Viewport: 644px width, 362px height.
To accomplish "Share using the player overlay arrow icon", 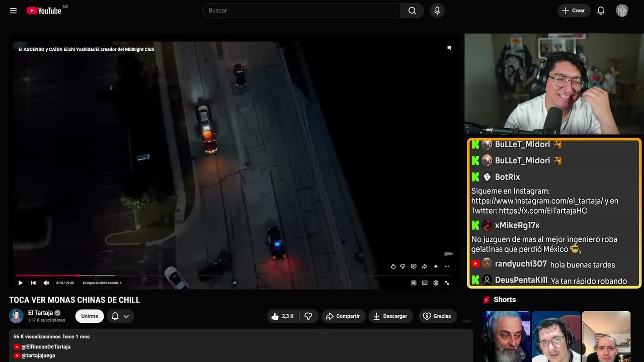I will click(425, 266).
